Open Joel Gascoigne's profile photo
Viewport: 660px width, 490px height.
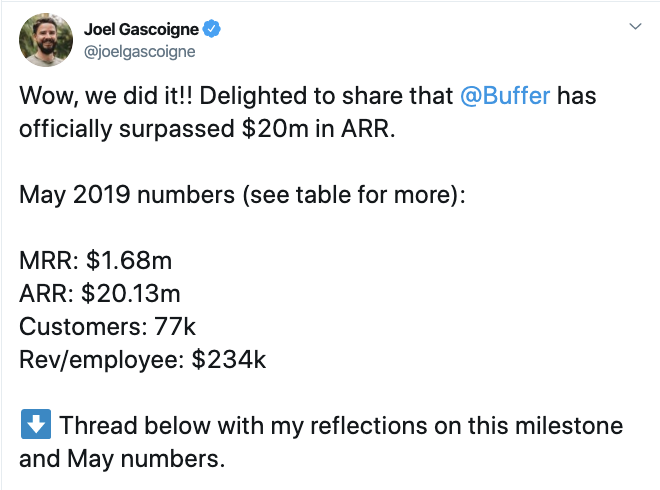(x=46, y=40)
